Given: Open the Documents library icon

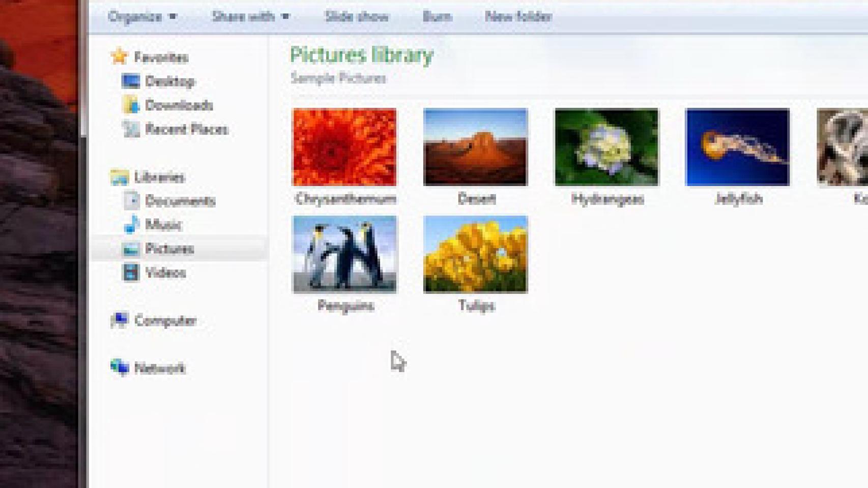Looking at the screenshot, I should (x=131, y=200).
